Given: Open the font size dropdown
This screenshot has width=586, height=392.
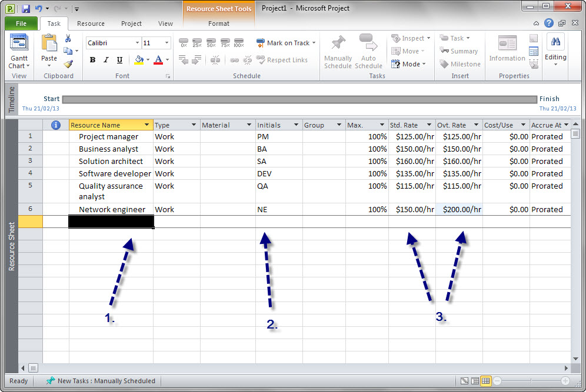Looking at the screenshot, I should pyautogui.click(x=165, y=42).
